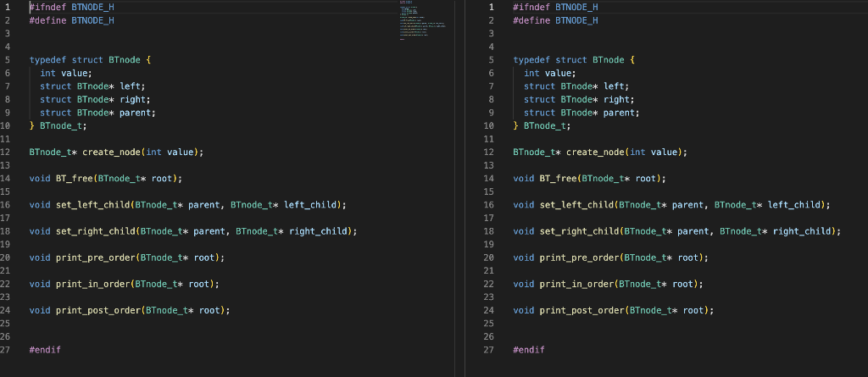The image size is (868, 377).
Task: Click print_pre_order in the right editor
Action: pos(580,258)
